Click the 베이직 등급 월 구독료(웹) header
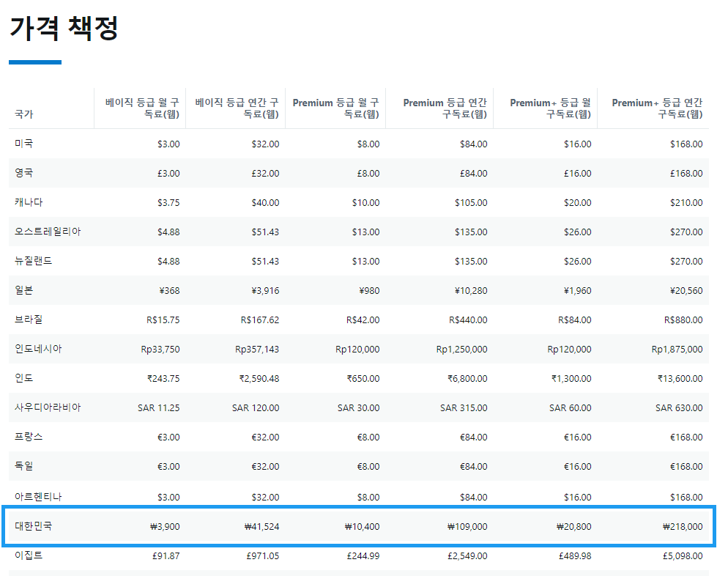This screenshot has height=576, width=728. (142, 108)
